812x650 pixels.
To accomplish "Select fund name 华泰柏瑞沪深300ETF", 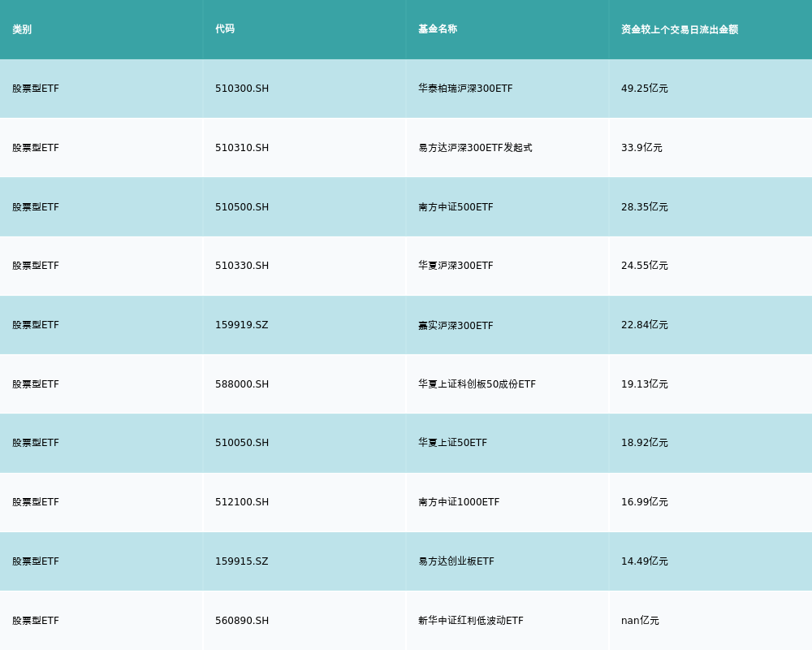I will 465,89.
